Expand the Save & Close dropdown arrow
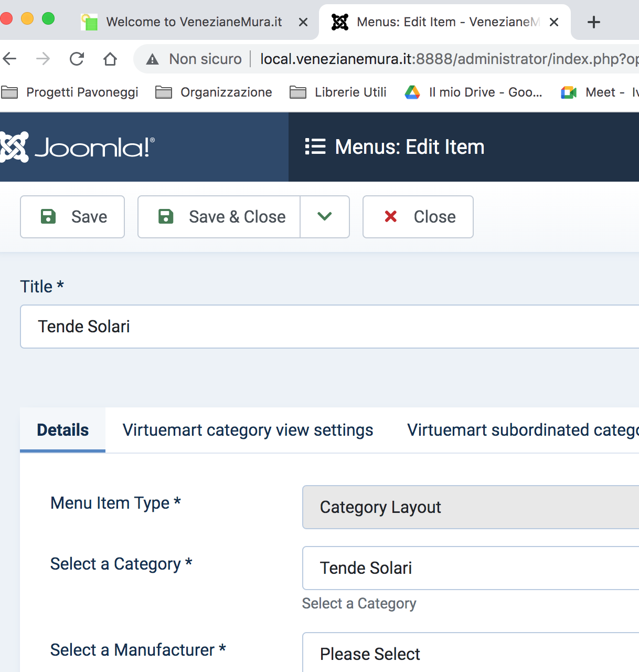639x672 pixels. (x=325, y=217)
